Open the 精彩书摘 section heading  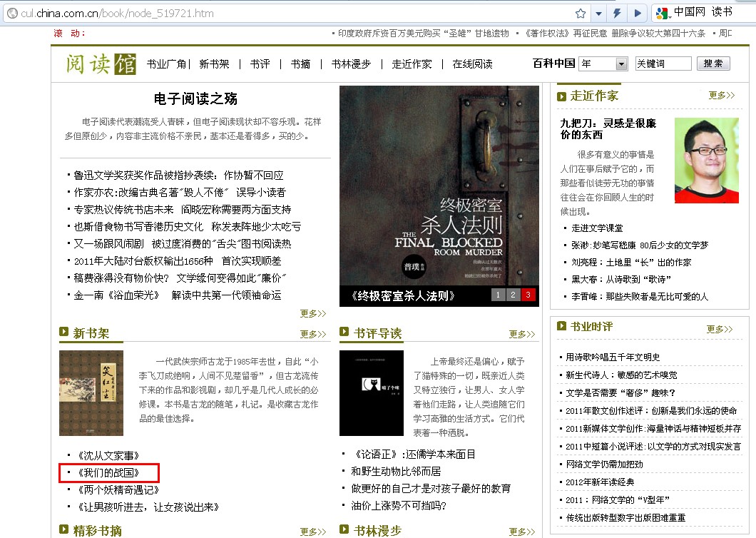coord(97,531)
